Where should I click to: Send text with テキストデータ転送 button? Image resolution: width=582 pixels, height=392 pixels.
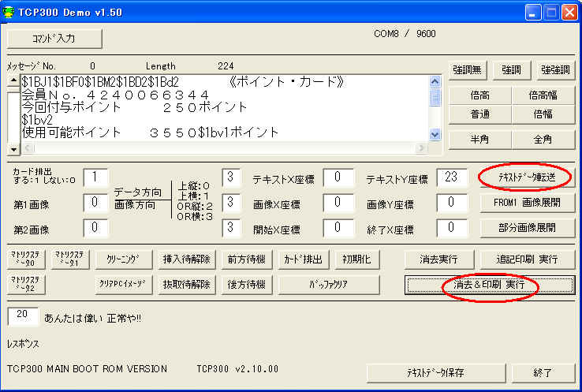pyautogui.click(x=527, y=177)
